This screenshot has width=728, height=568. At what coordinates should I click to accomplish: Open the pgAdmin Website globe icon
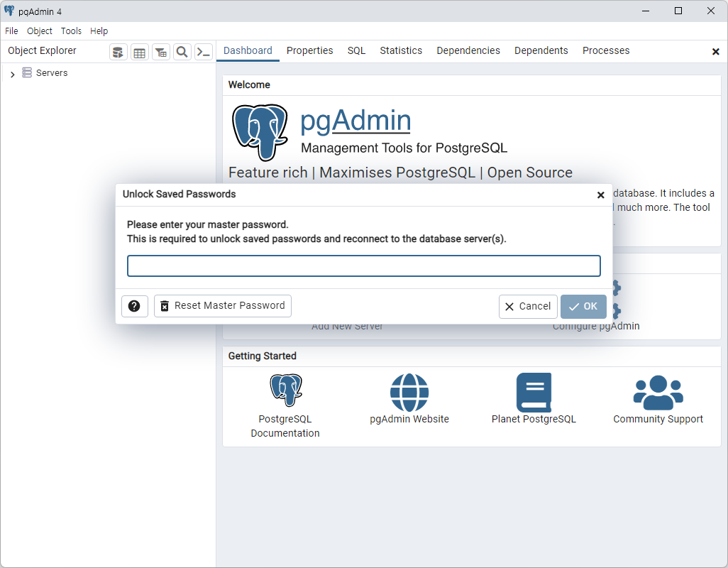click(409, 393)
